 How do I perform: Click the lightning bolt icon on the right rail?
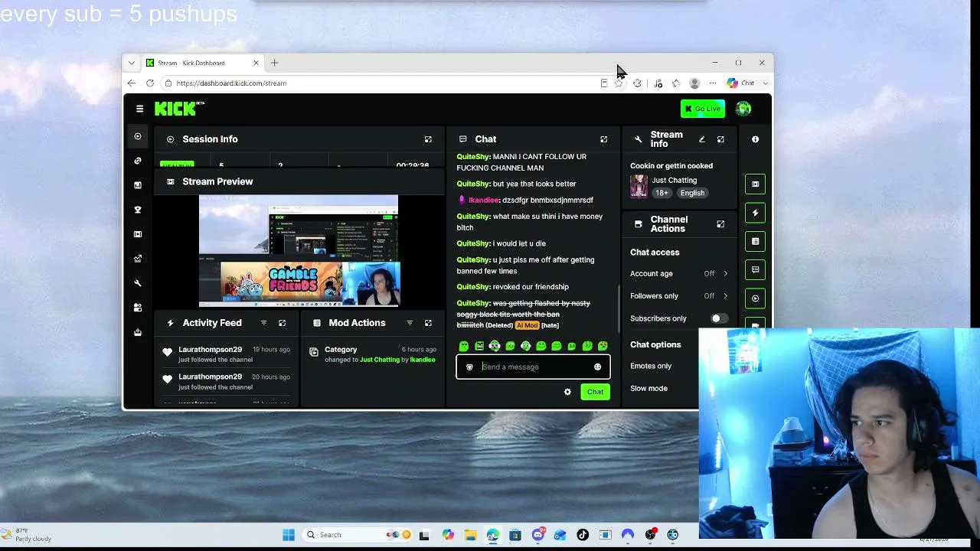coord(755,213)
